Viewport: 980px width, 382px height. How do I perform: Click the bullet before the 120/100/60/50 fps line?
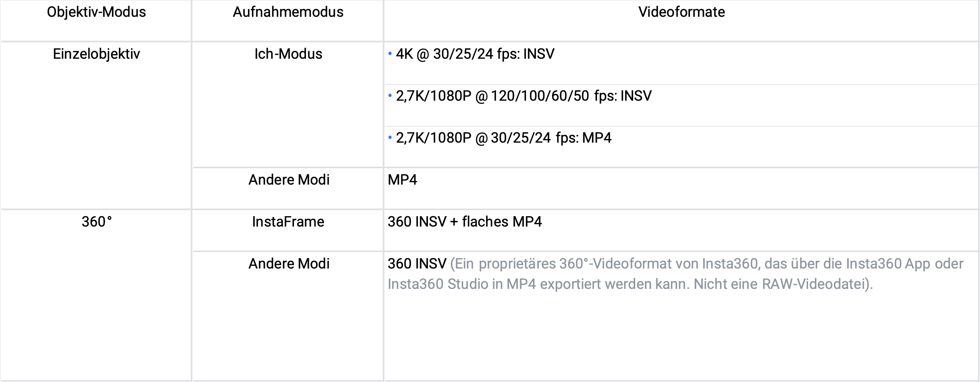390,95
